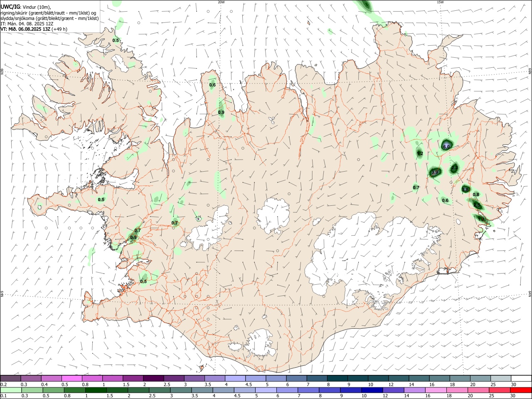Click the 64N latitude label on the right edge
532x399 pixels.
click(x=530, y=293)
